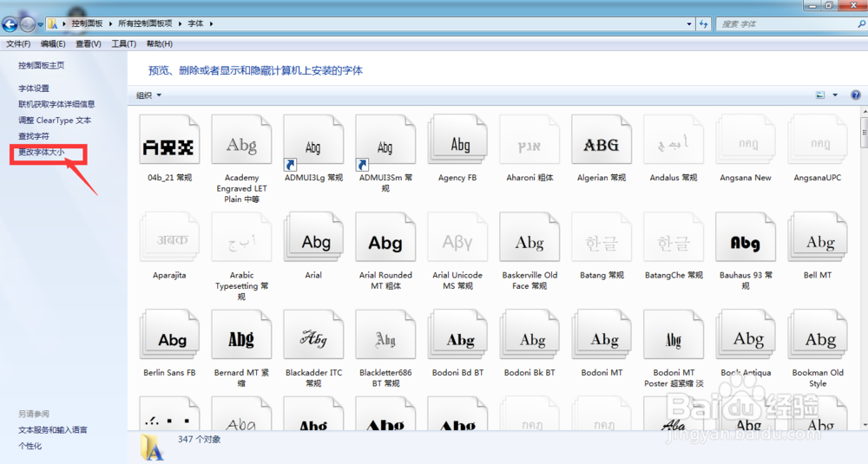
Task: Expand the view options dropdown arrow
Action: (835, 95)
